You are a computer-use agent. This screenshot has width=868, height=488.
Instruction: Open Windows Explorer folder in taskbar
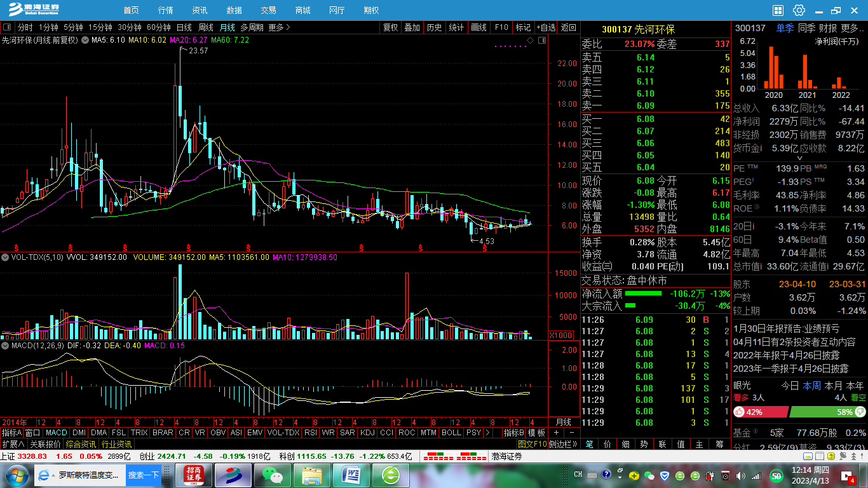(312, 475)
